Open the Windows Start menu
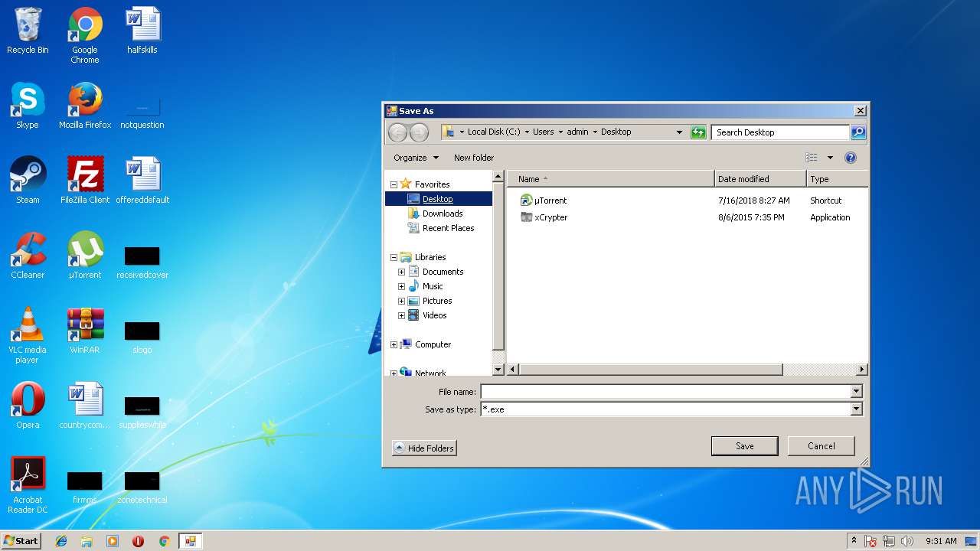This screenshot has width=980, height=551. click(21, 541)
